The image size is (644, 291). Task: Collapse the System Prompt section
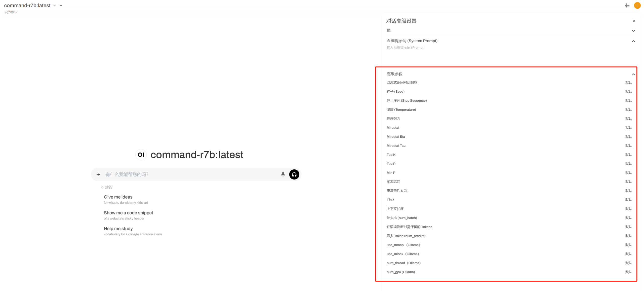[x=633, y=41]
